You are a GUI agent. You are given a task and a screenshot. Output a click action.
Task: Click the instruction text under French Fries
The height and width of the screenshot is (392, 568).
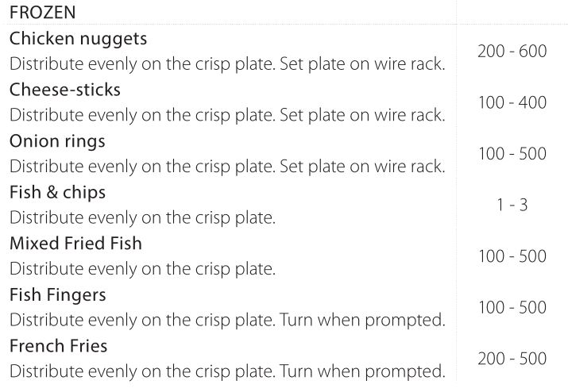(x=226, y=372)
